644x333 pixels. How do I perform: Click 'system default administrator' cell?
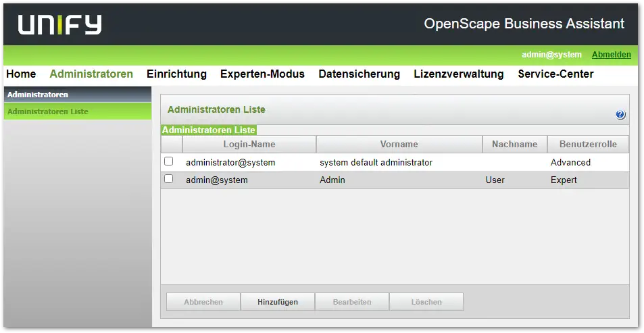point(376,162)
